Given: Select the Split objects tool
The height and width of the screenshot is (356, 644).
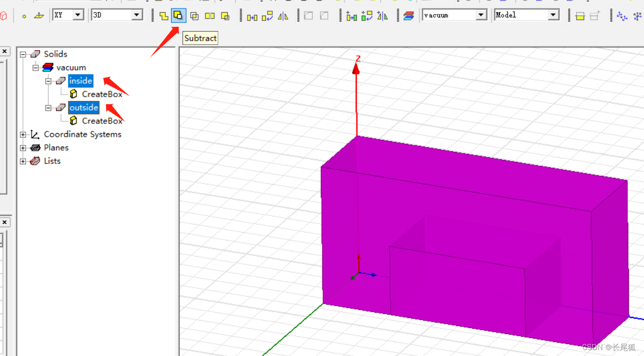Looking at the screenshot, I should tap(210, 16).
